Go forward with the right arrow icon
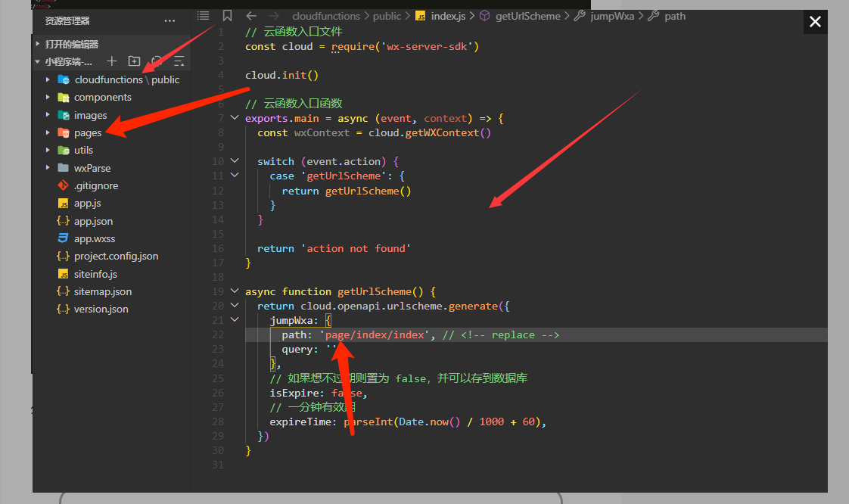 [x=274, y=16]
